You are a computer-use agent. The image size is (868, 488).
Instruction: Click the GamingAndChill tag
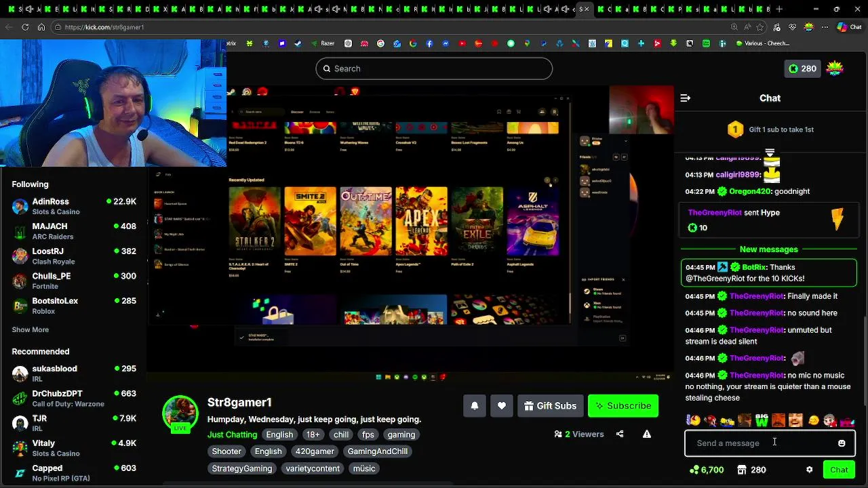(x=378, y=451)
